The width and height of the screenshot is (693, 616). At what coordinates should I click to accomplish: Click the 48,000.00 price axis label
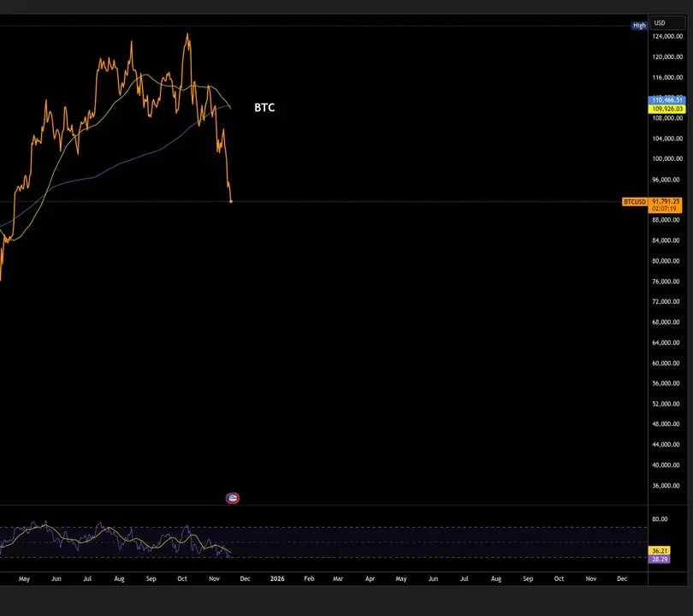(x=666, y=424)
